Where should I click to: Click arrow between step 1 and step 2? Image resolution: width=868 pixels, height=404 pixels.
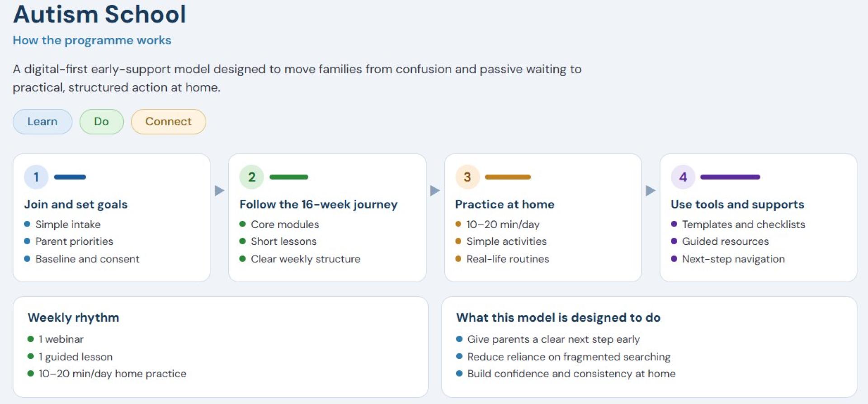pyautogui.click(x=219, y=190)
